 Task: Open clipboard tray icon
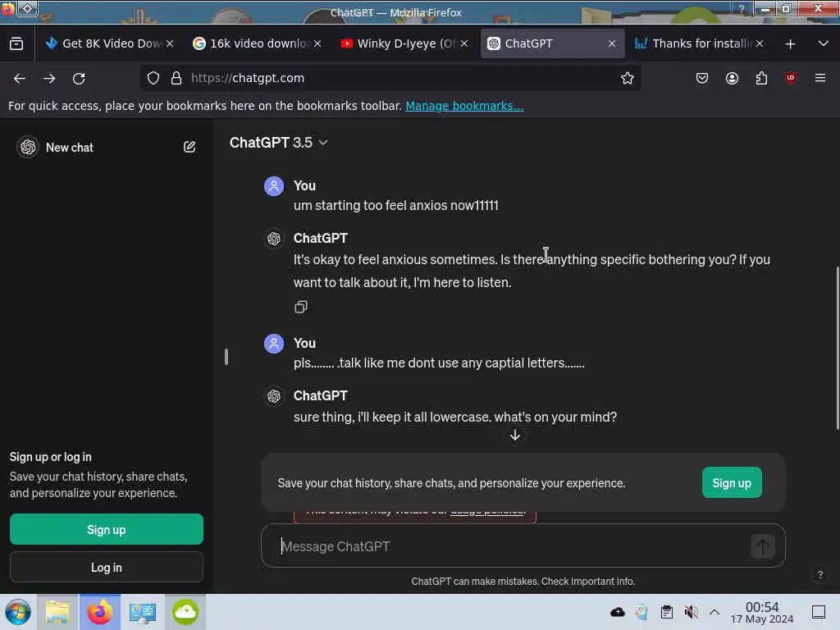[x=667, y=612]
